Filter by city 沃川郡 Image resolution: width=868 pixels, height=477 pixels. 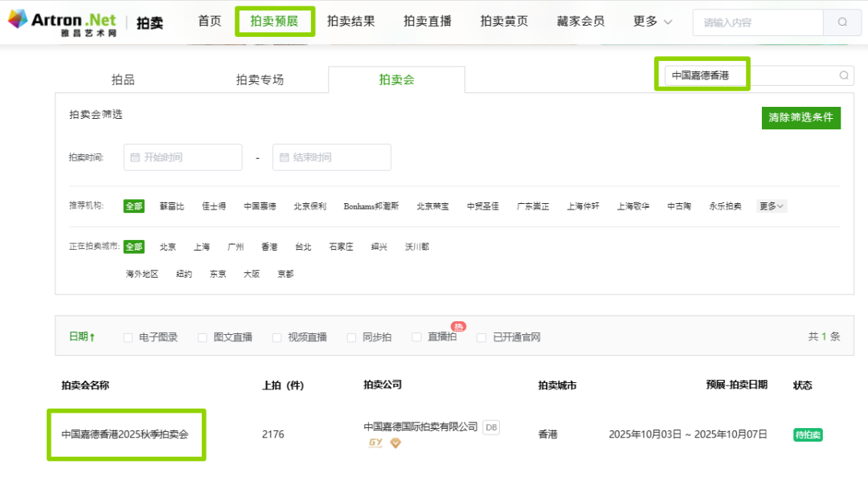(417, 247)
